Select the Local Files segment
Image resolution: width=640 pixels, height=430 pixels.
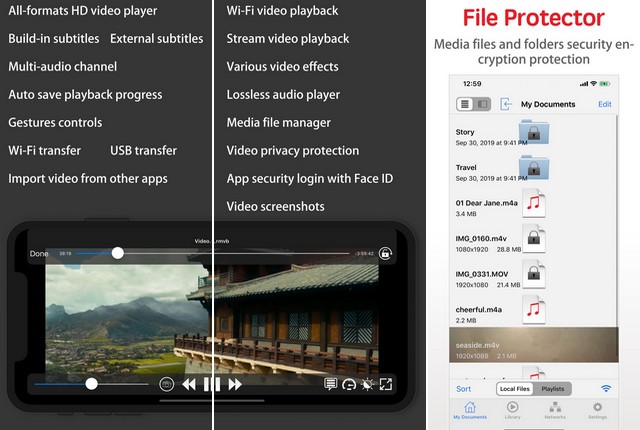click(x=515, y=389)
